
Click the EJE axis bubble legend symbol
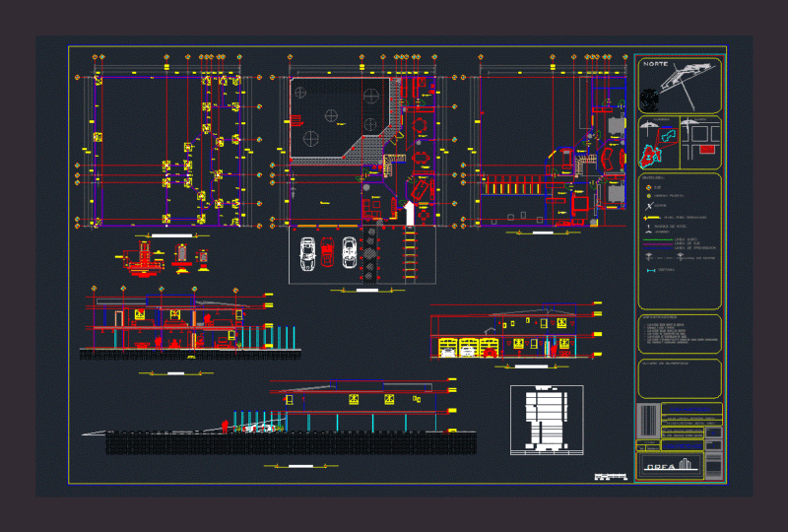click(648, 187)
